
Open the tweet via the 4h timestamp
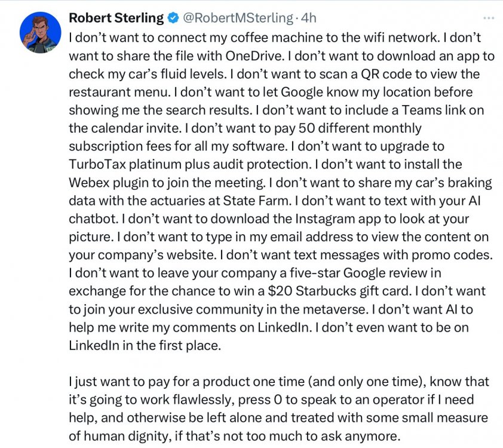(x=308, y=19)
